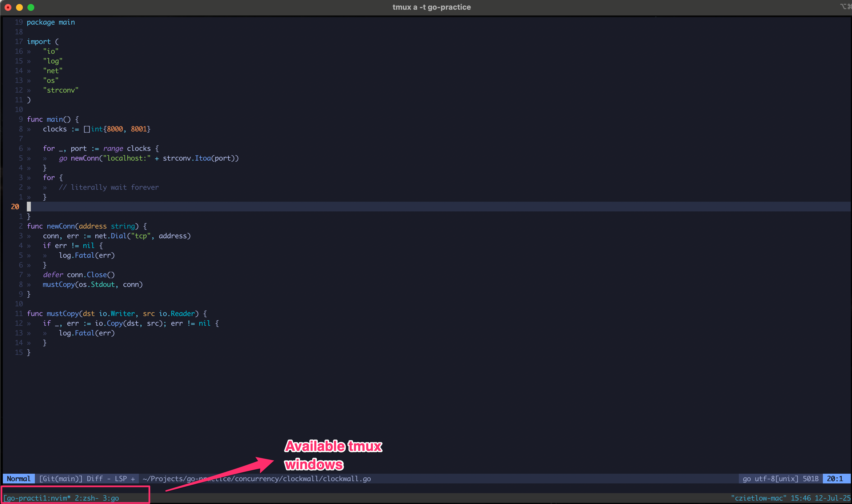Click the 501B file size indicator
852x504 pixels.
pos(811,479)
